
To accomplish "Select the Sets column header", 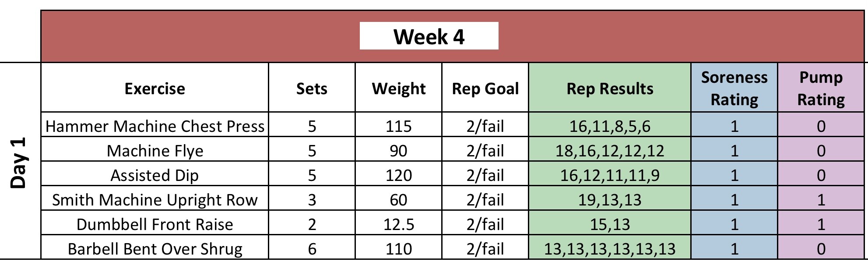I will pos(311,89).
